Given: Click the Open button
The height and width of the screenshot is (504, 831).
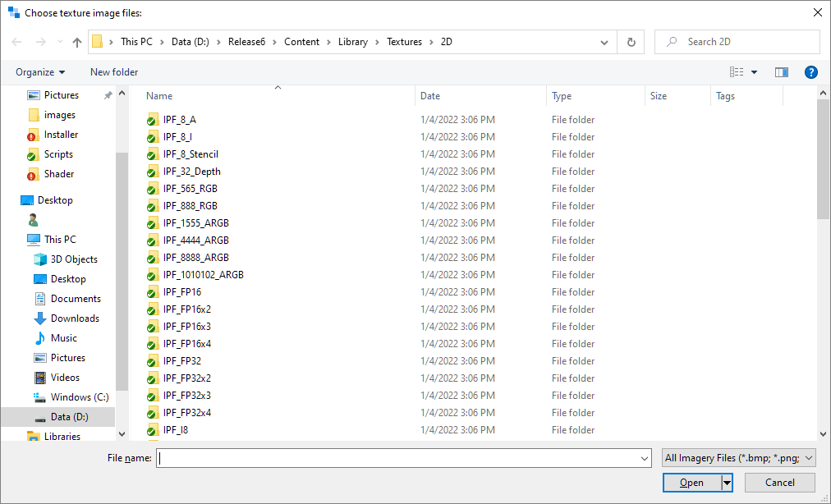Looking at the screenshot, I should click(691, 483).
